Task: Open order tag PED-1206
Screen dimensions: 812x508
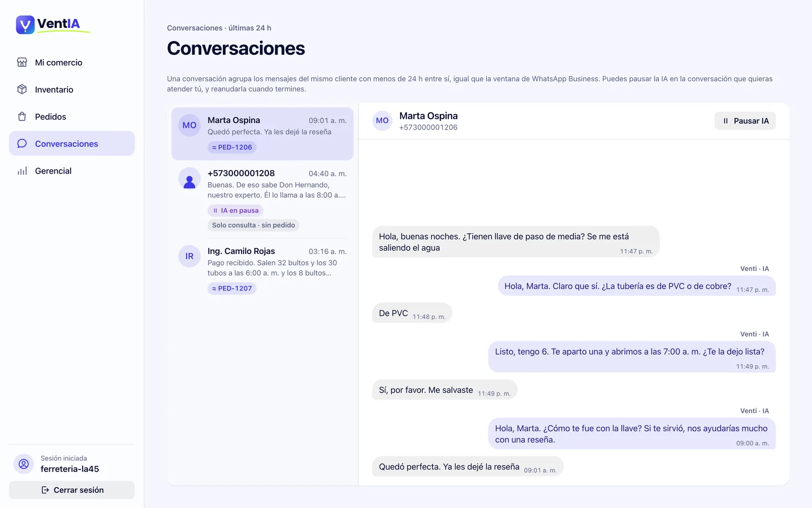Action: pos(232,147)
